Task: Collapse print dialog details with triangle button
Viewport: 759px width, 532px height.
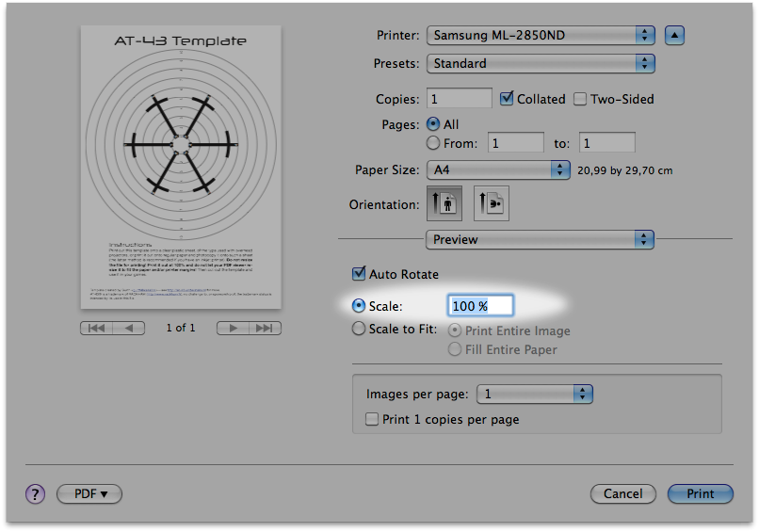Action: pos(674,36)
